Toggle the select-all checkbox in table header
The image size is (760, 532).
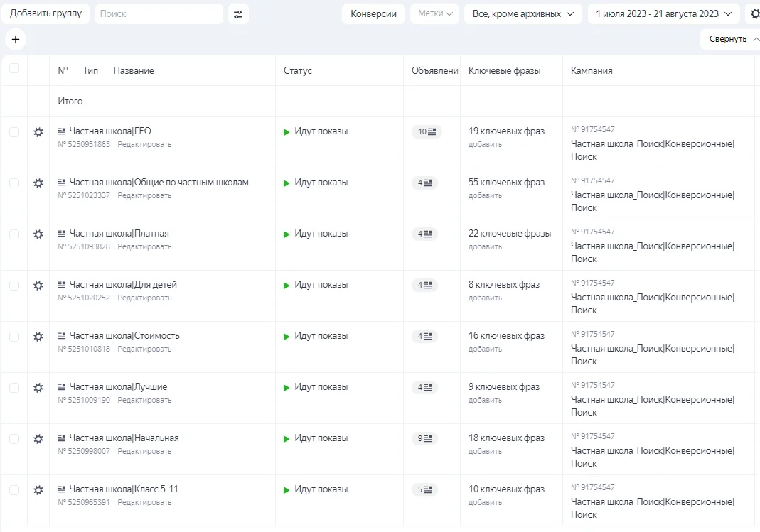point(14,68)
